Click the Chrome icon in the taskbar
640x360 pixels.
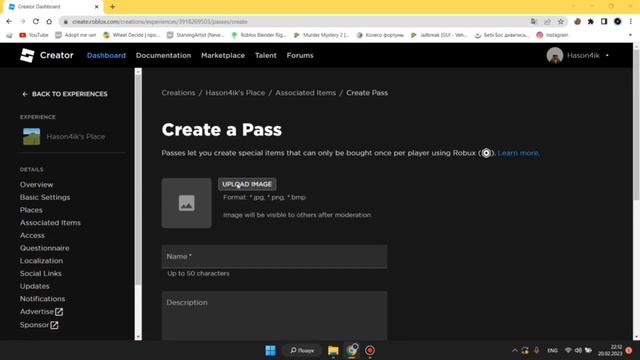tap(352, 350)
